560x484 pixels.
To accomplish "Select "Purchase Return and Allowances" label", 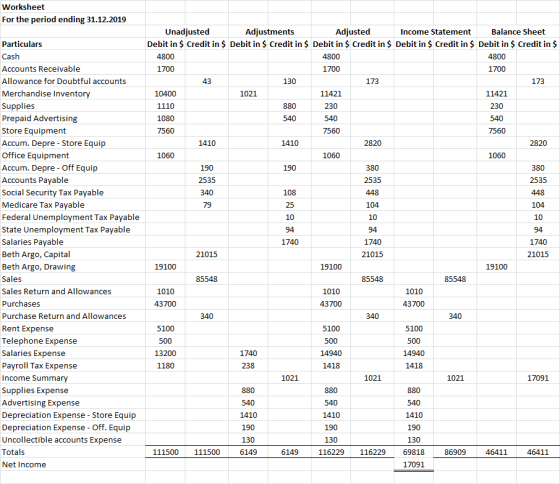I will pos(64,316).
